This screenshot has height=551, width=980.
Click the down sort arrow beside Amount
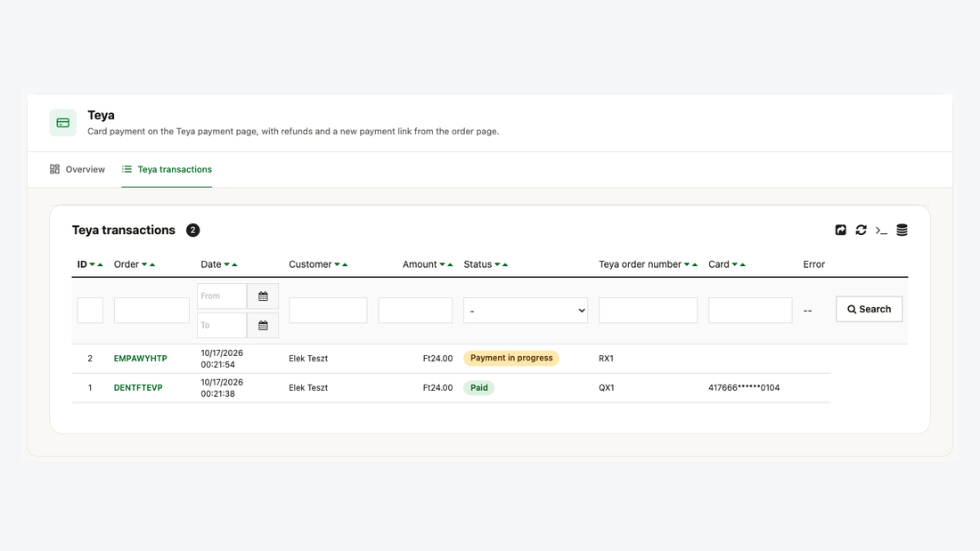(x=443, y=264)
